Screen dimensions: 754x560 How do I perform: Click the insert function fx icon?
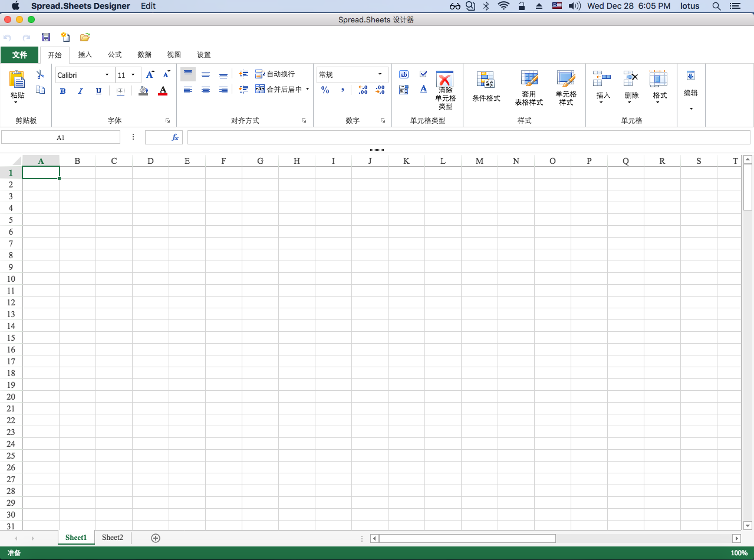coord(175,137)
